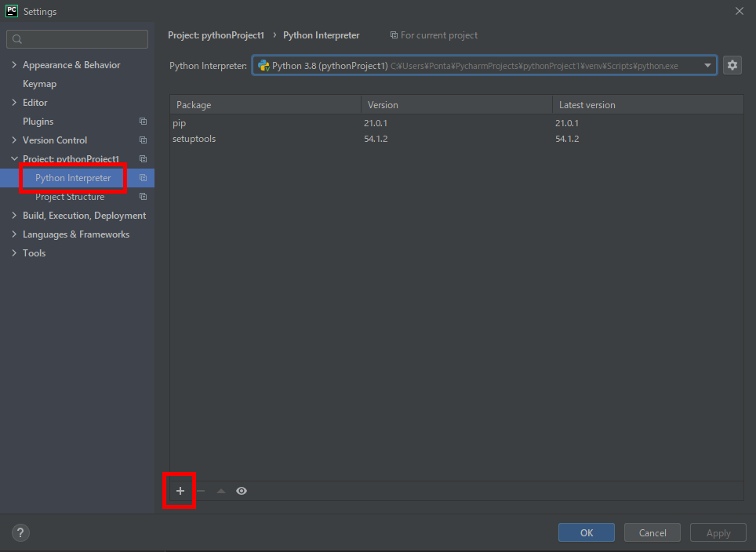Toggle visibility of early releases with eye icon
756x552 pixels.
point(242,490)
